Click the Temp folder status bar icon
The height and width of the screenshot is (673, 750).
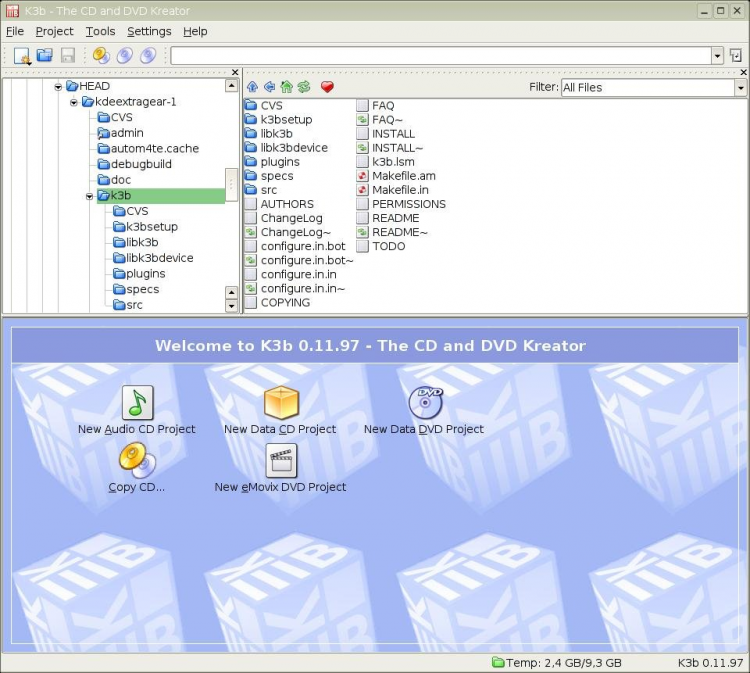[x=498, y=662]
